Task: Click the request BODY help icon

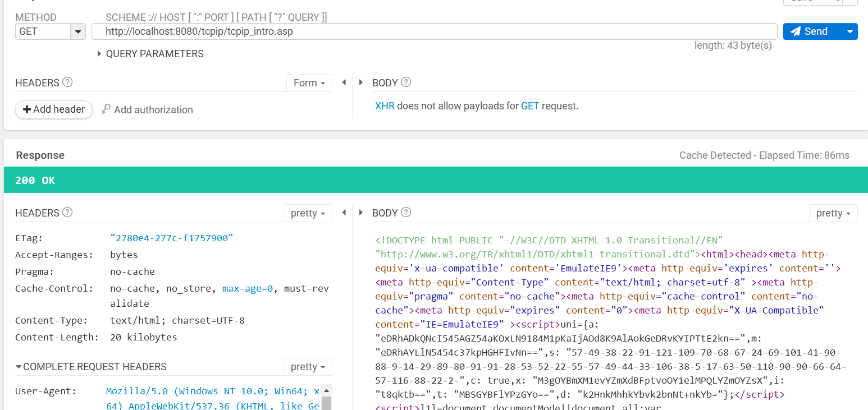Action: pyautogui.click(x=406, y=82)
